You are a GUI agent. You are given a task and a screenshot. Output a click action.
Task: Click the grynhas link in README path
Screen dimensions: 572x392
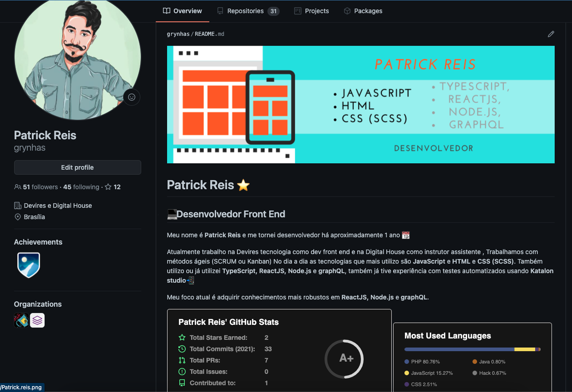point(178,34)
